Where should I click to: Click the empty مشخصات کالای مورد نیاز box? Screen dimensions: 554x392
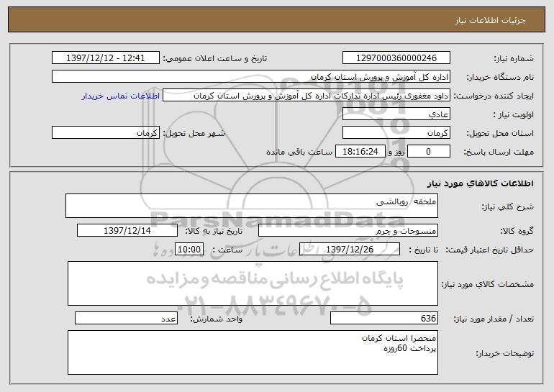coord(253,283)
